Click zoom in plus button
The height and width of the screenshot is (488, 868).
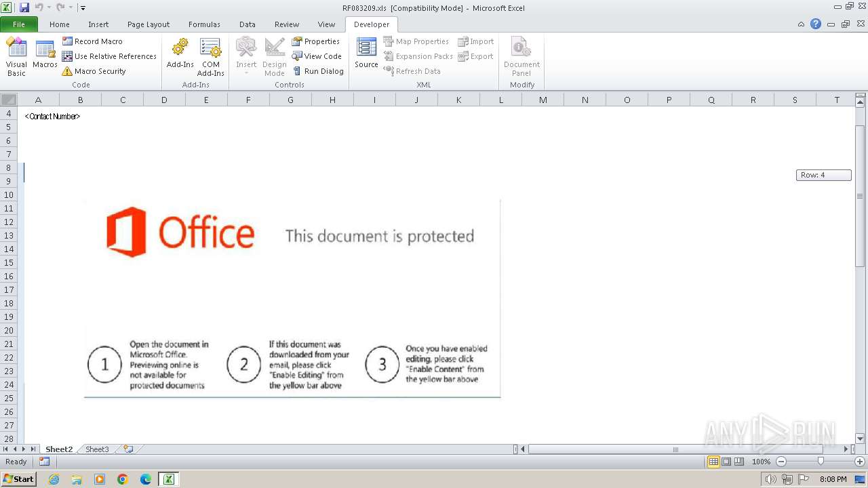click(859, 462)
